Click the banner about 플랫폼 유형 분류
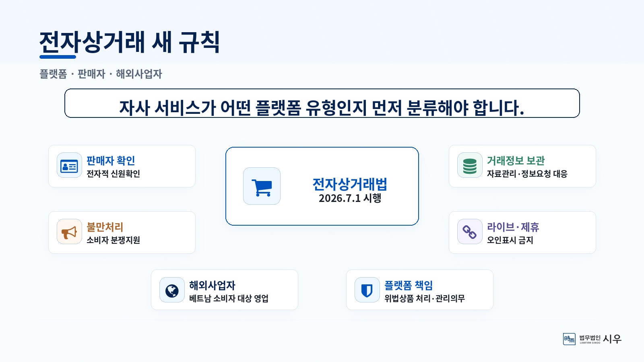 (322, 103)
